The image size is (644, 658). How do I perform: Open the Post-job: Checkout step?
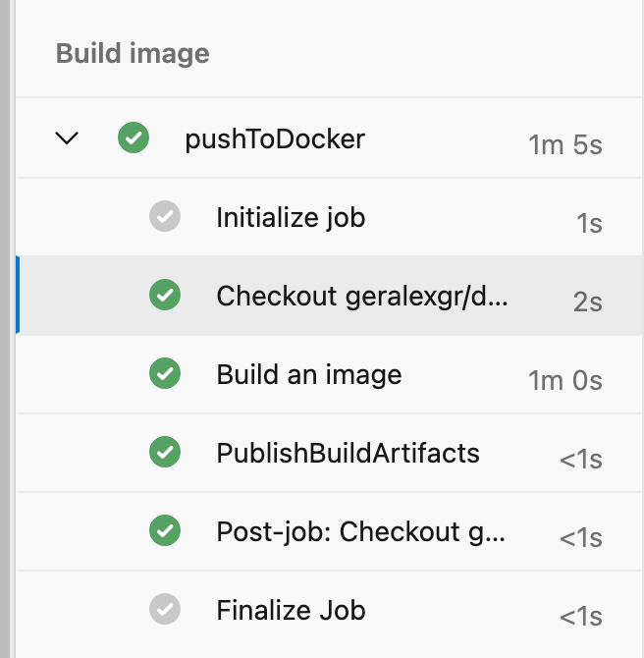point(360,531)
